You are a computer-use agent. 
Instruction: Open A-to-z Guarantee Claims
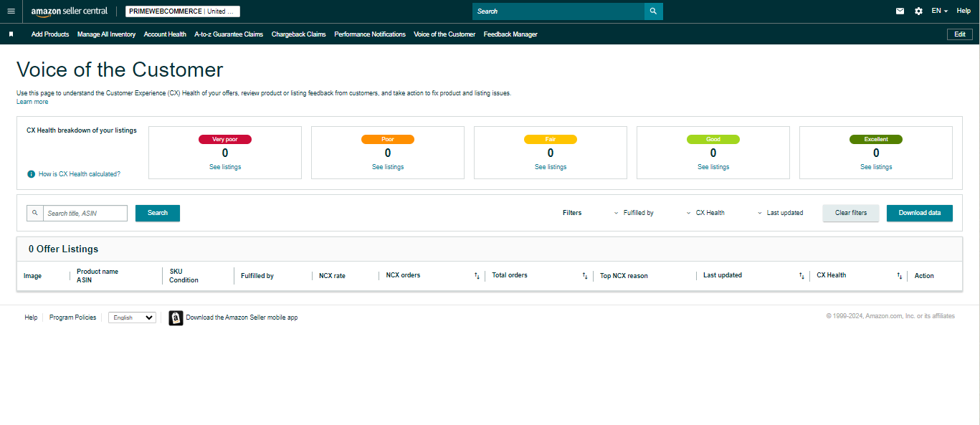coord(229,34)
